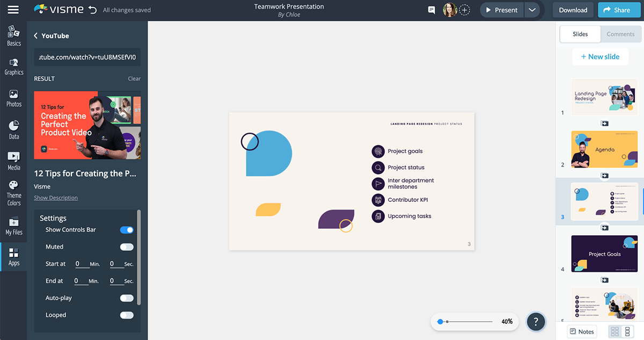
Task: Expand the Present dropdown arrow
Action: pyautogui.click(x=532, y=10)
